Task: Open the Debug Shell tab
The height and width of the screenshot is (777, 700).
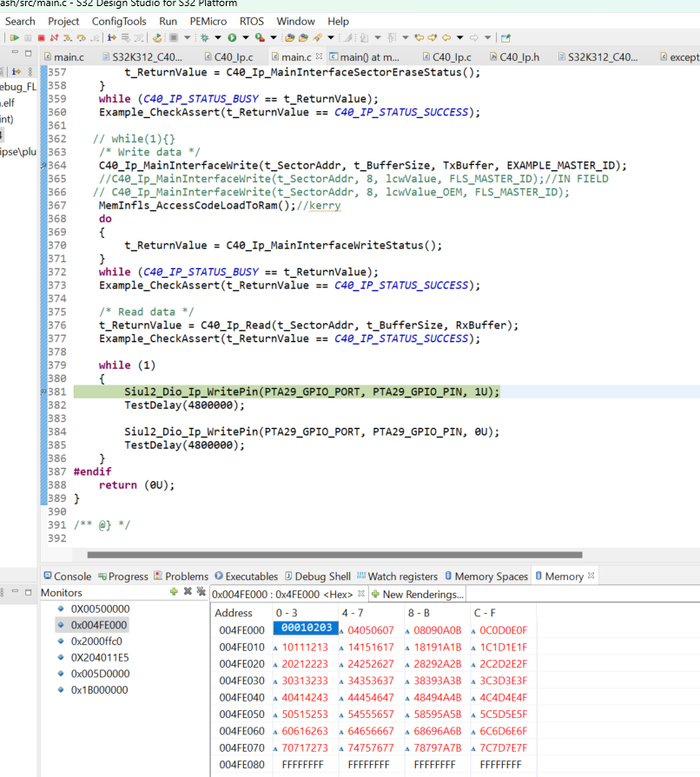Action: pyautogui.click(x=318, y=576)
